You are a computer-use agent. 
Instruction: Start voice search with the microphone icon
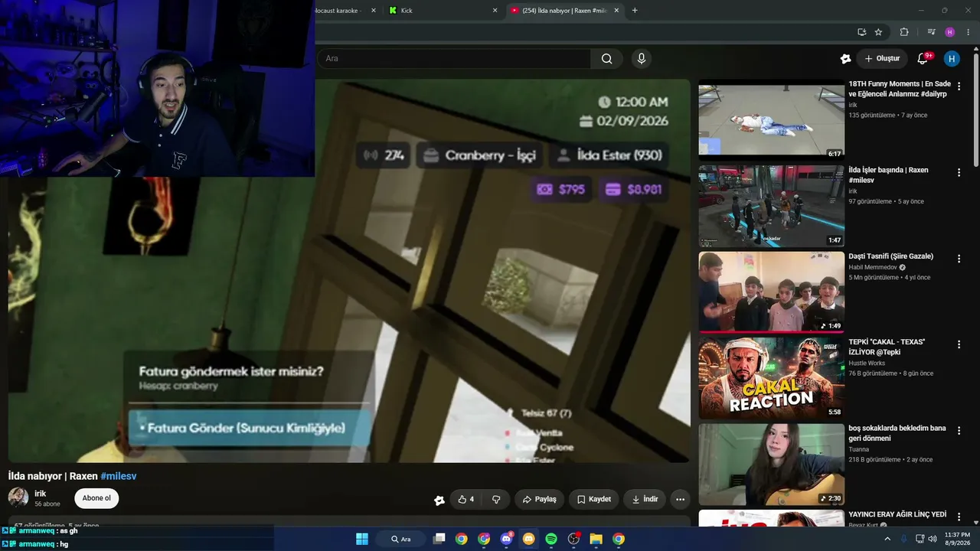point(642,59)
